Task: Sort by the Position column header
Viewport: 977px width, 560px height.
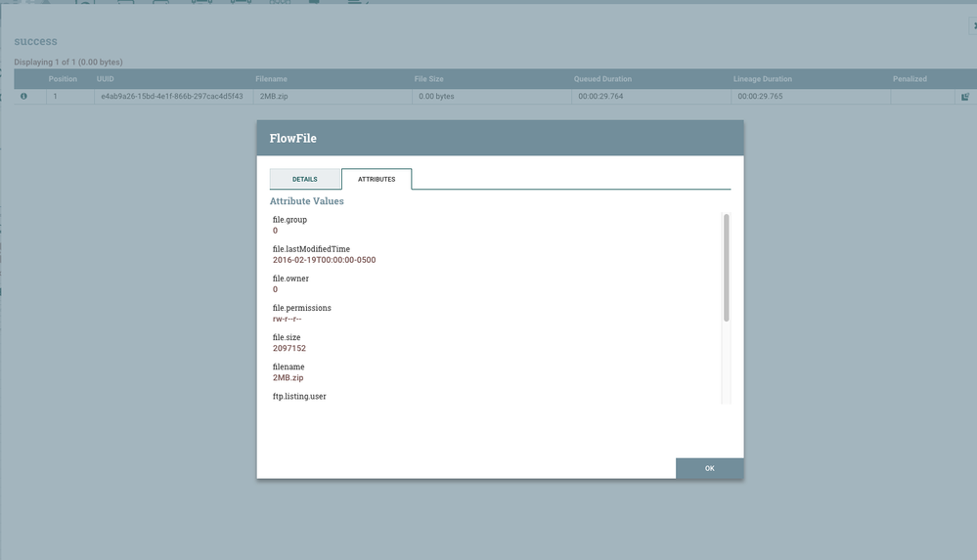Action: click(63, 79)
